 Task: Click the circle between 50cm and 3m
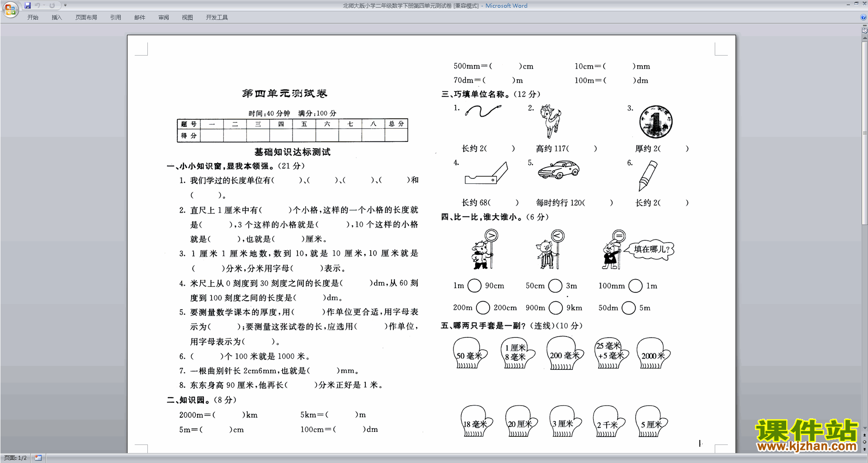pos(555,285)
